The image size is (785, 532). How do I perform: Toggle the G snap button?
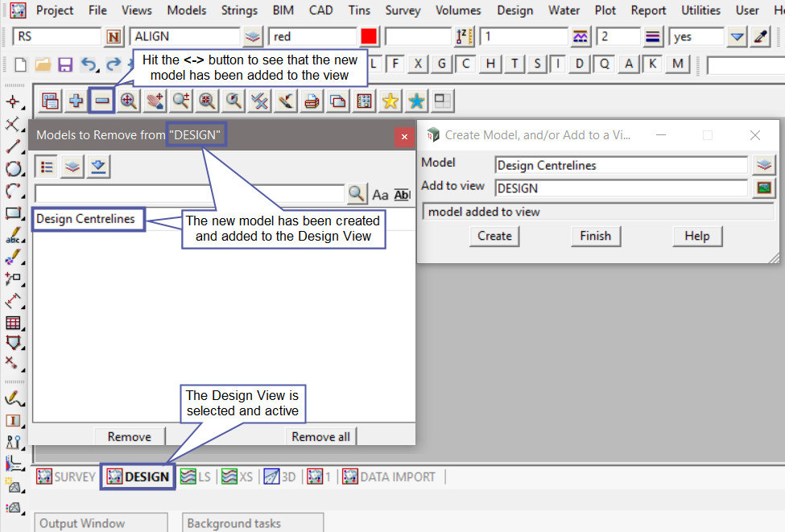(x=441, y=64)
